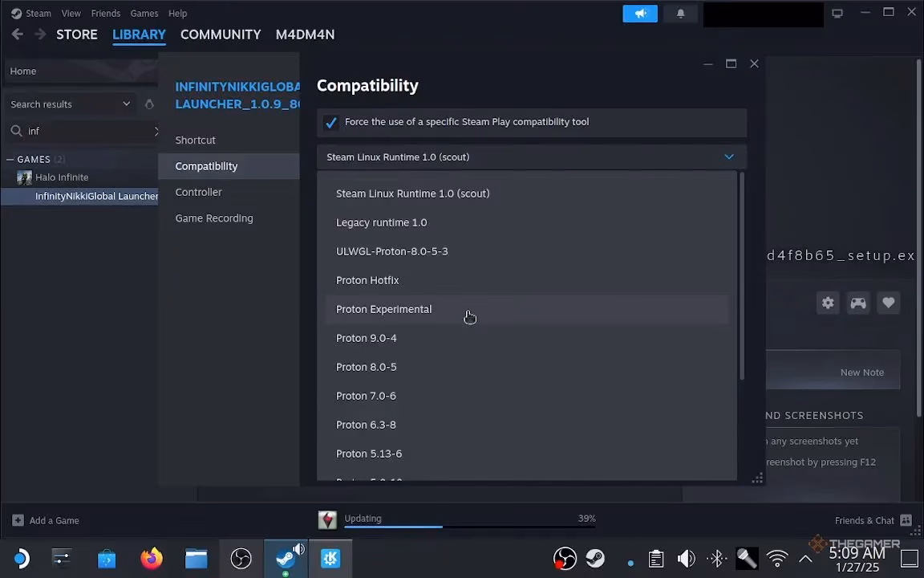This screenshot has width=924, height=578.
Task: Click the blue broadcast speaker icon at top
Action: point(640,13)
